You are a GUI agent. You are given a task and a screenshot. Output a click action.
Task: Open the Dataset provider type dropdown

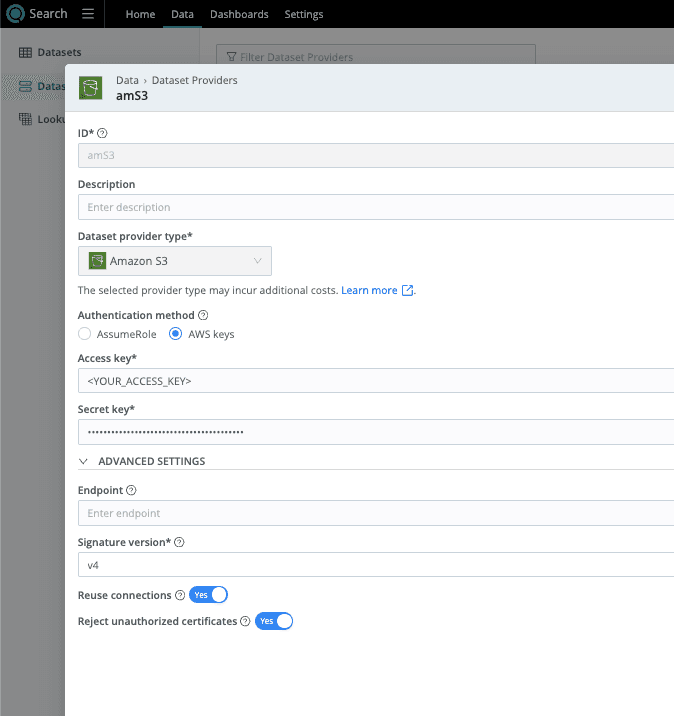(175, 261)
